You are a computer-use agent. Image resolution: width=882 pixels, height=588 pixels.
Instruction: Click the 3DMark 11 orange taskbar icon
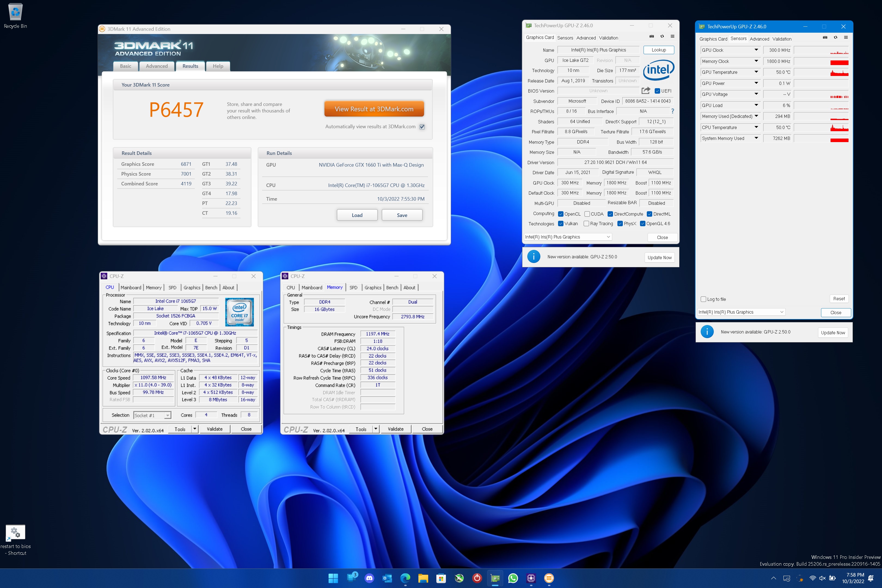tap(549, 578)
